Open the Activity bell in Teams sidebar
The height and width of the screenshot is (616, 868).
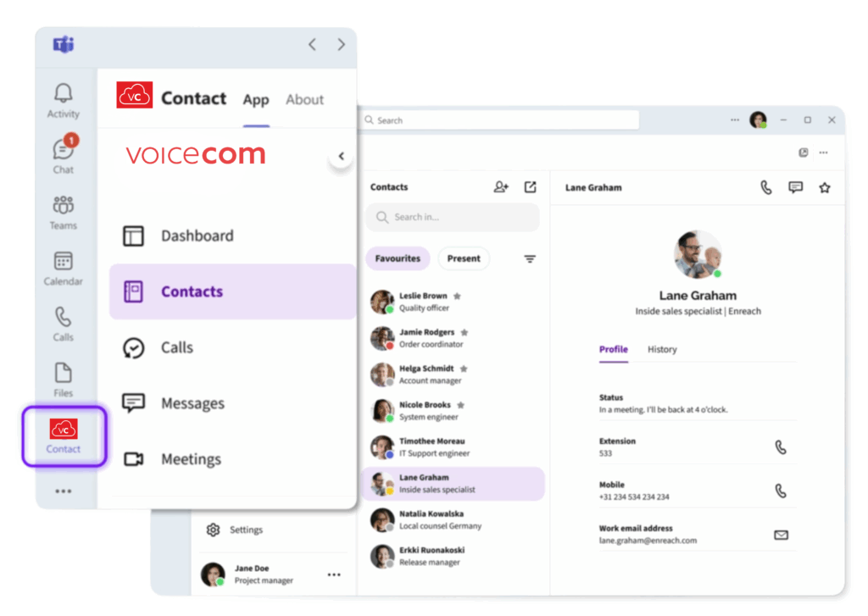(63, 100)
